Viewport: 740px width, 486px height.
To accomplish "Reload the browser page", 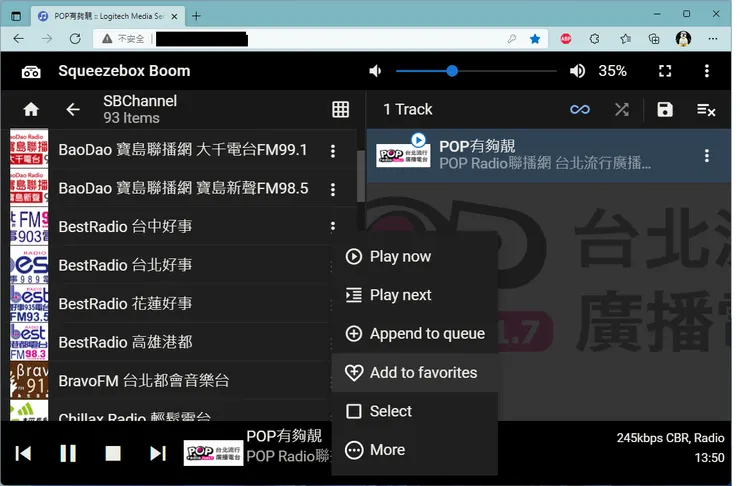I will point(75,39).
